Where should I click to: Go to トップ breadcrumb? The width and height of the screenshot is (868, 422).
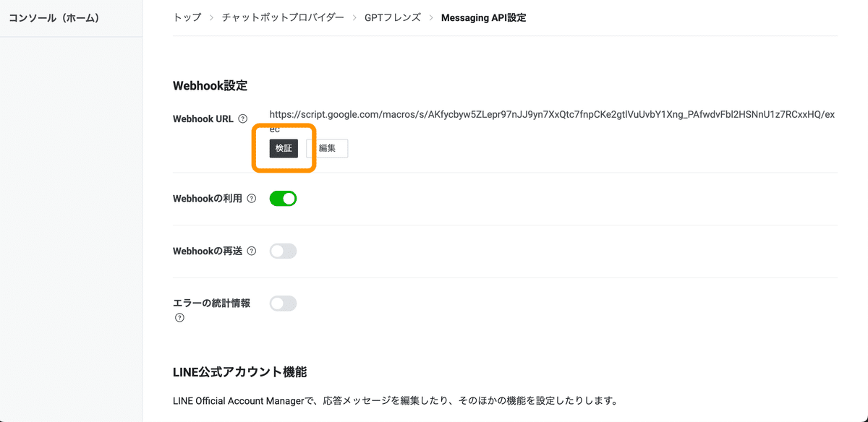pyautogui.click(x=188, y=17)
